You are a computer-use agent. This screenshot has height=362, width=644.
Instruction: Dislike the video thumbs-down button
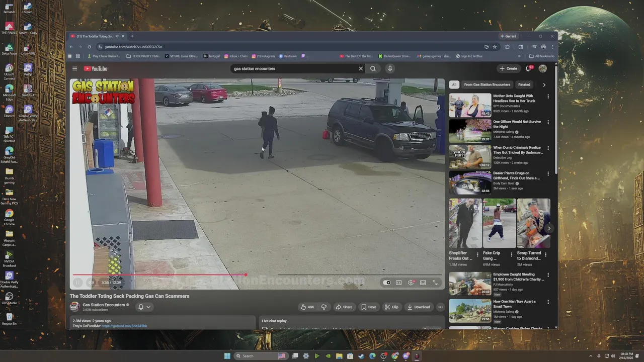coord(324,307)
